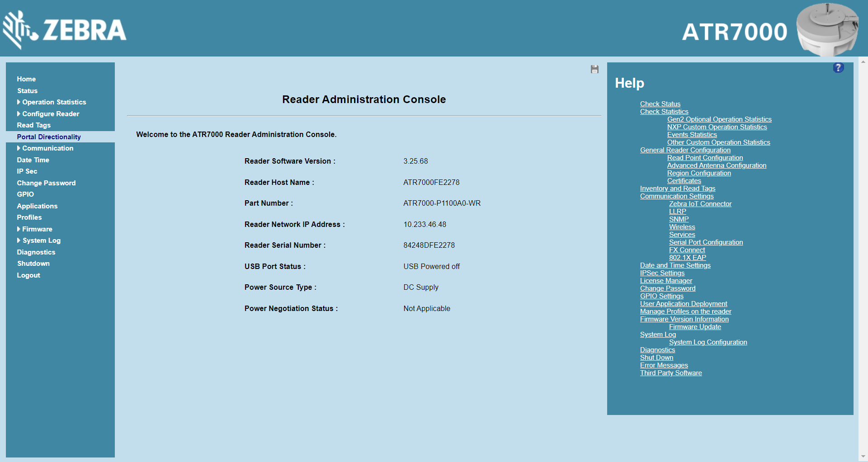
Task: Expand System Log menu arrow
Action: 19,240
